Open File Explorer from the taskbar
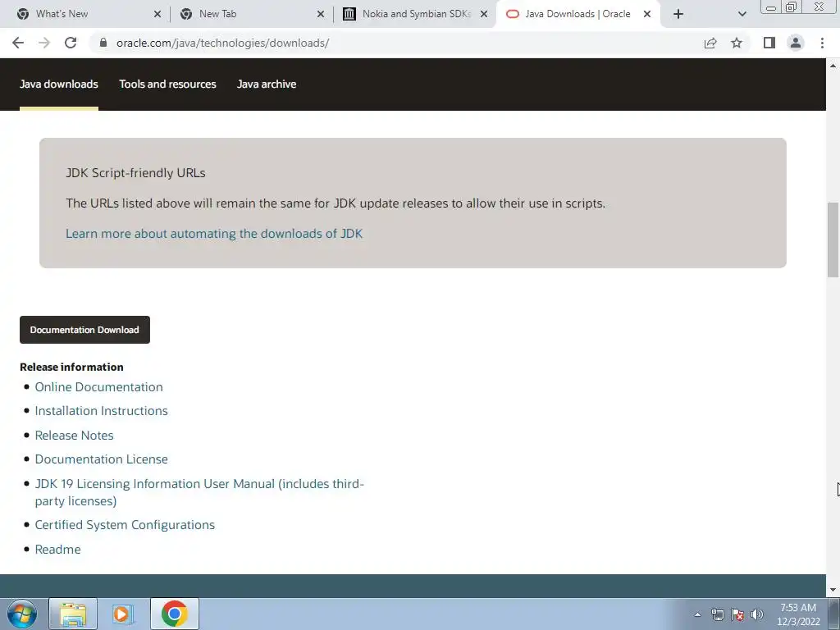840x630 pixels. point(73,614)
